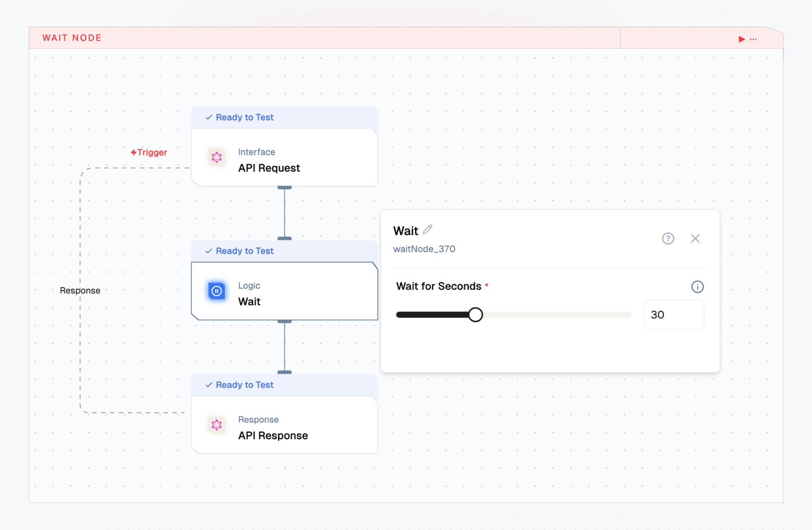This screenshot has height=530, width=812.
Task: Click the blue pause icon on Wait node
Action: tap(217, 291)
